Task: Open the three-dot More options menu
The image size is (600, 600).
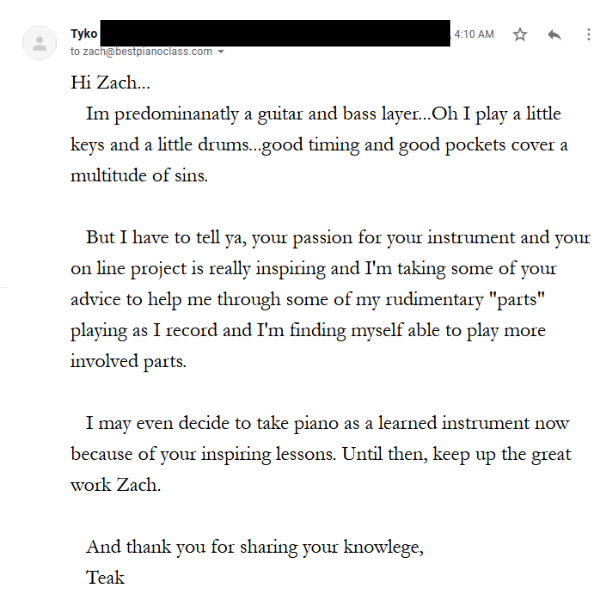Action: (x=585, y=35)
